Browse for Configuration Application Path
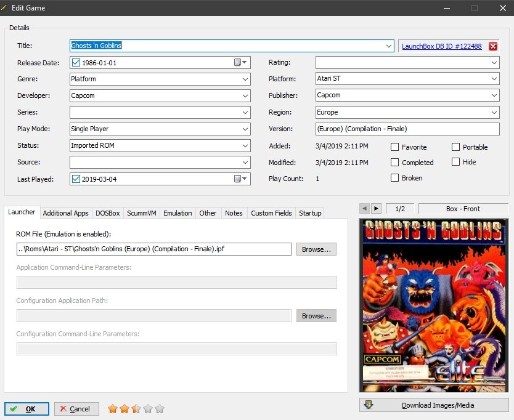Screen dimensions: 514x420 [316, 316]
